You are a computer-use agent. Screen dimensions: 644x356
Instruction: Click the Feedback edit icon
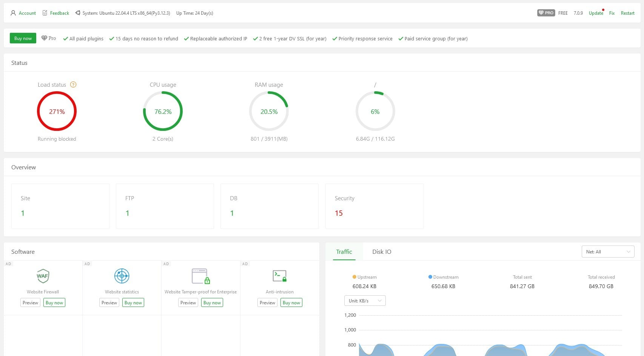point(45,13)
